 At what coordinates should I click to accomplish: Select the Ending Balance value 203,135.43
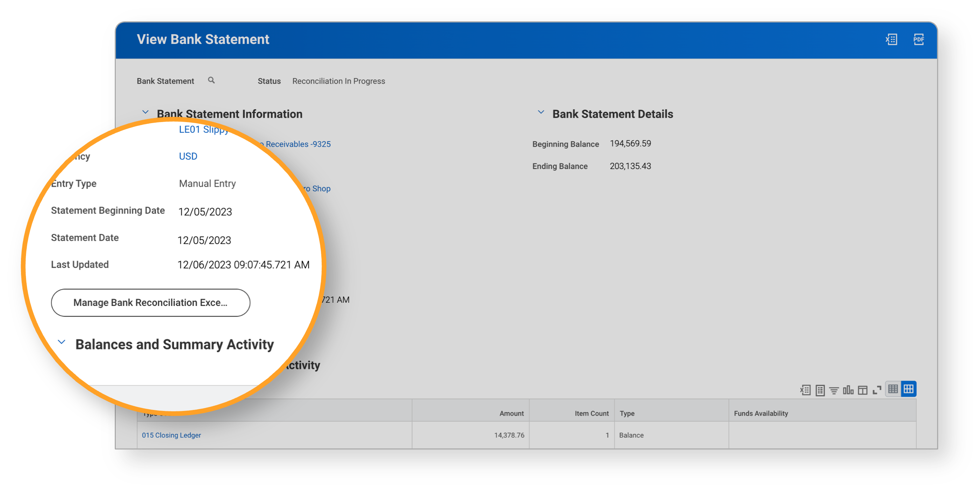pos(630,166)
